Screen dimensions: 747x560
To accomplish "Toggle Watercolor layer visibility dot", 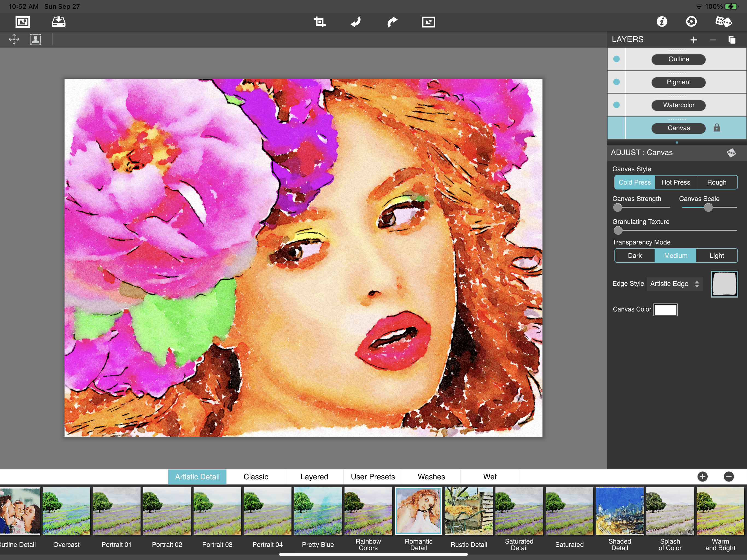I will coord(616,105).
